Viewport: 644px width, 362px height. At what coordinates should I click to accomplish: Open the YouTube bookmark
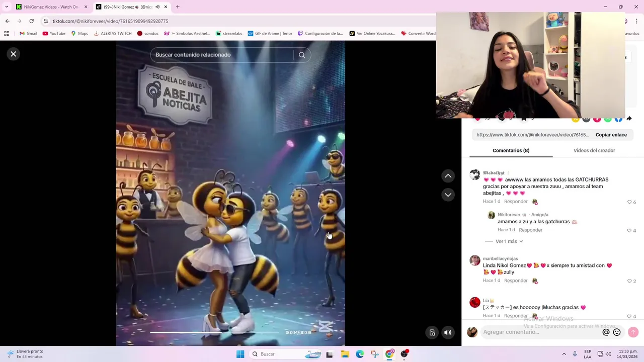pos(54,34)
